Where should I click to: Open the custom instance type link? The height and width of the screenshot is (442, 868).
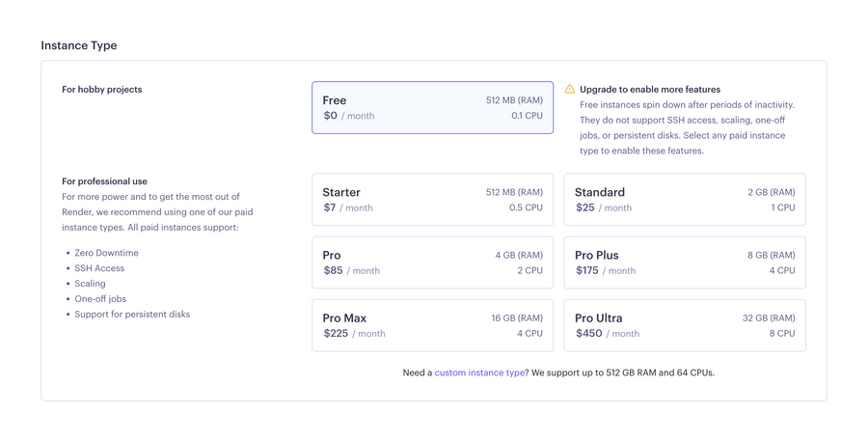[479, 373]
